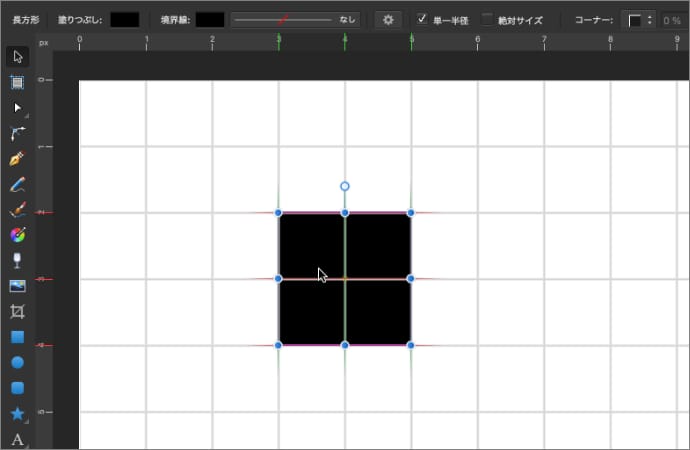Click the rotation handle above the rectangle
This screenshot has height=450, width=690.
[x=345, y=186]
